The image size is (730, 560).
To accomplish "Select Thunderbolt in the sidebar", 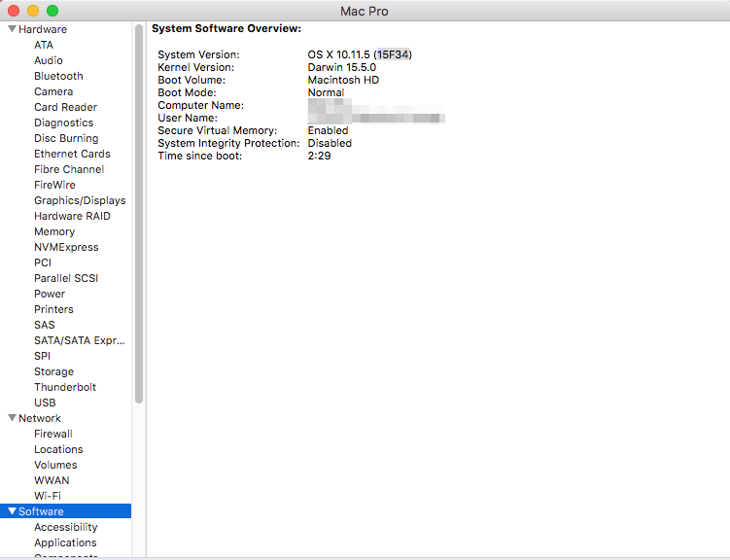I will (x=65, y=387).
